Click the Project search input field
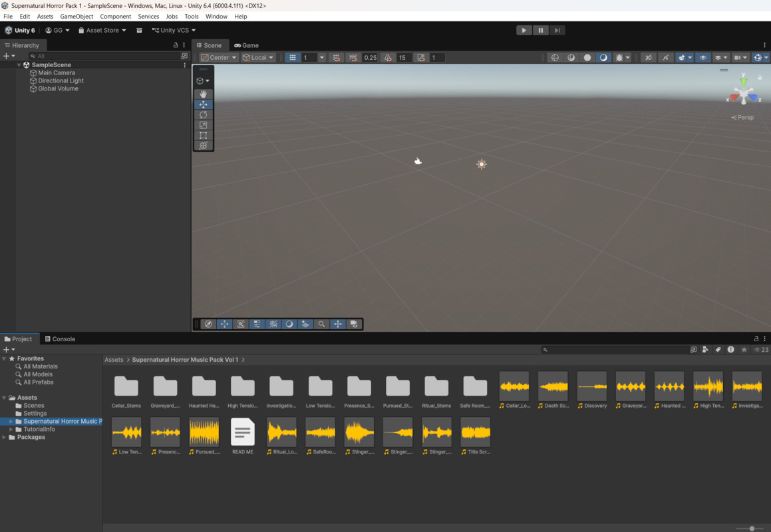The image size is (771, 532). 615,350
